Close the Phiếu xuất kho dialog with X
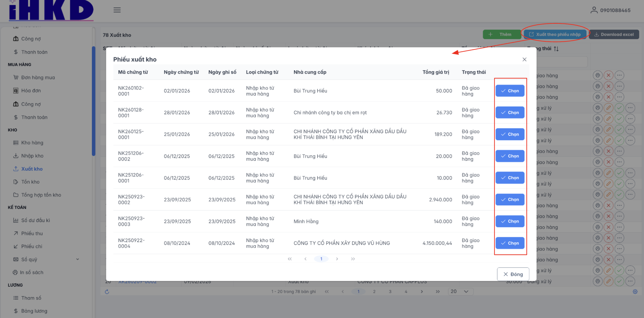The height and width of the screenshot is (318, 644). point(524,59)
